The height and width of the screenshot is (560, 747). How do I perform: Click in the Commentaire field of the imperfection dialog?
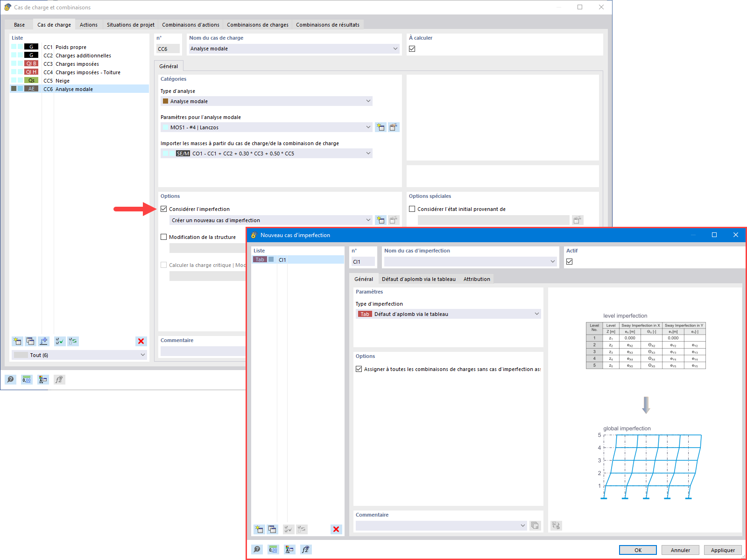439,525
